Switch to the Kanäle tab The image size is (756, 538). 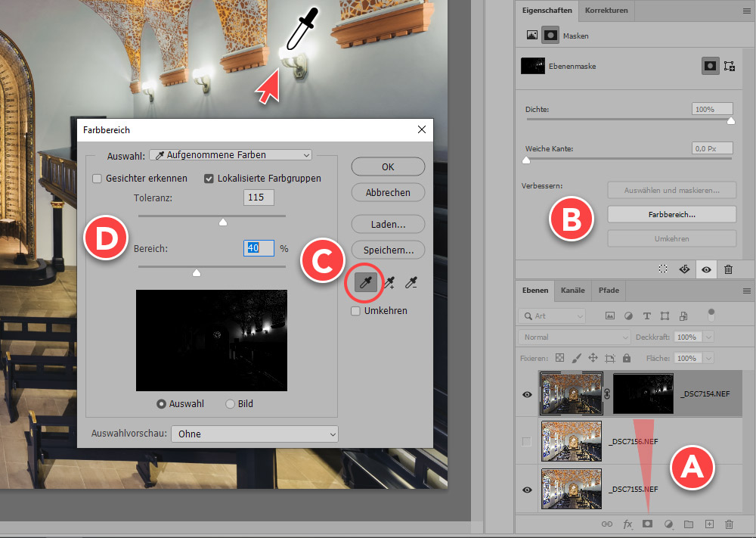coord(573,290)
